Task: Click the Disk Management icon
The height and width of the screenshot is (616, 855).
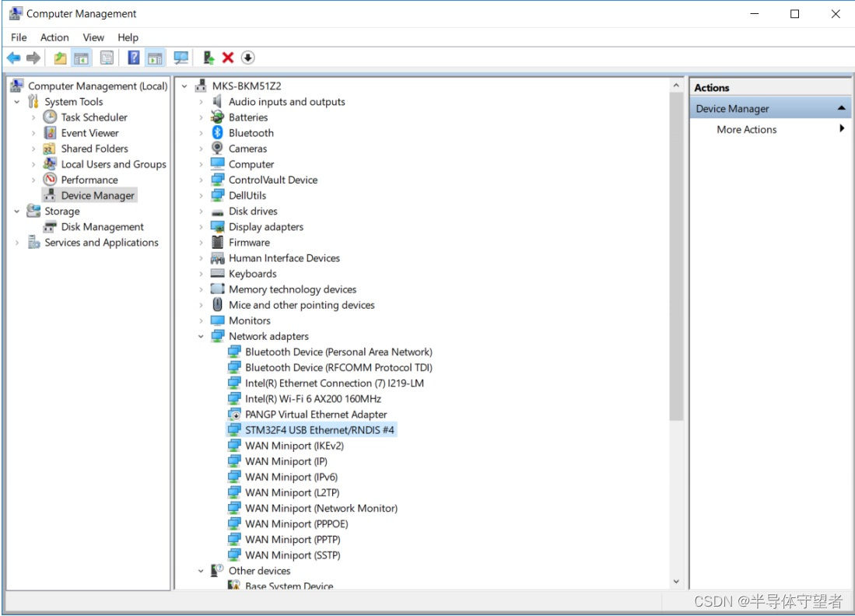Action: (x=50, y=227)
